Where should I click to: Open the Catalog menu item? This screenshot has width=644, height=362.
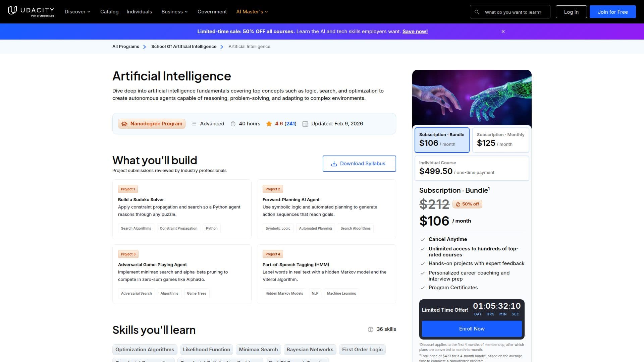[x=109, y=12]
